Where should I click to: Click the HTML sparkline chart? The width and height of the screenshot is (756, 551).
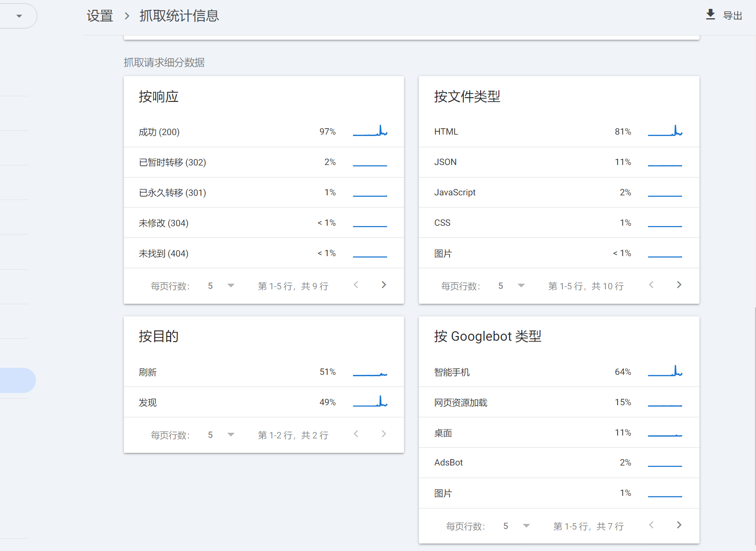[665, 131]
